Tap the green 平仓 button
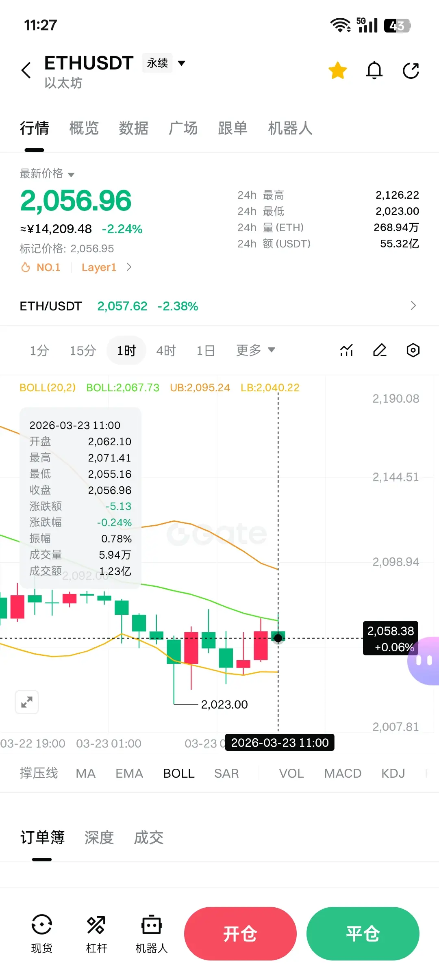The width and height of the screenshot is (439, 980). (x=363, y=934)
